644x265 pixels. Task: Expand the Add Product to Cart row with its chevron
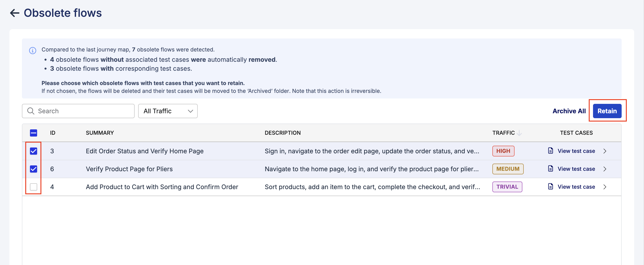pyautogui.click(x=604, y=187)
